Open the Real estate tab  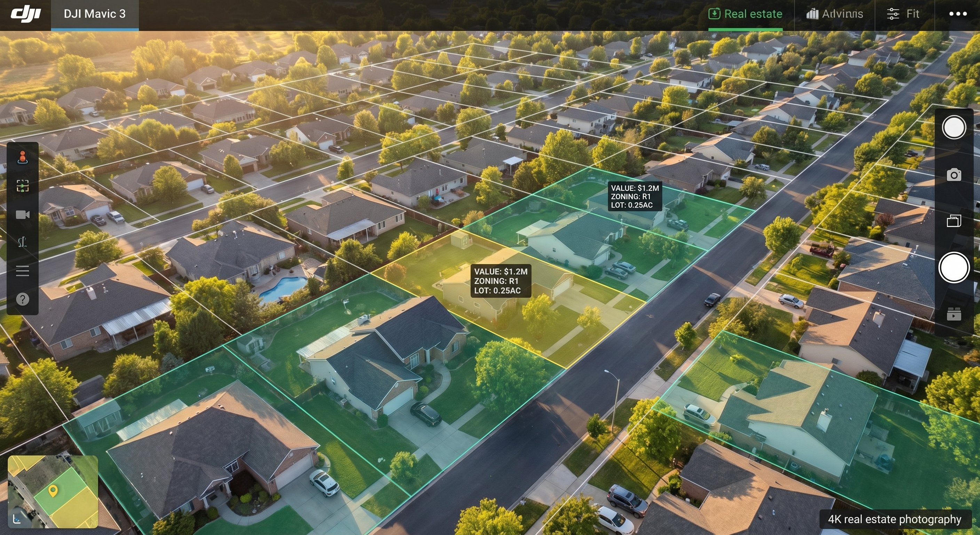click(745, 14)
